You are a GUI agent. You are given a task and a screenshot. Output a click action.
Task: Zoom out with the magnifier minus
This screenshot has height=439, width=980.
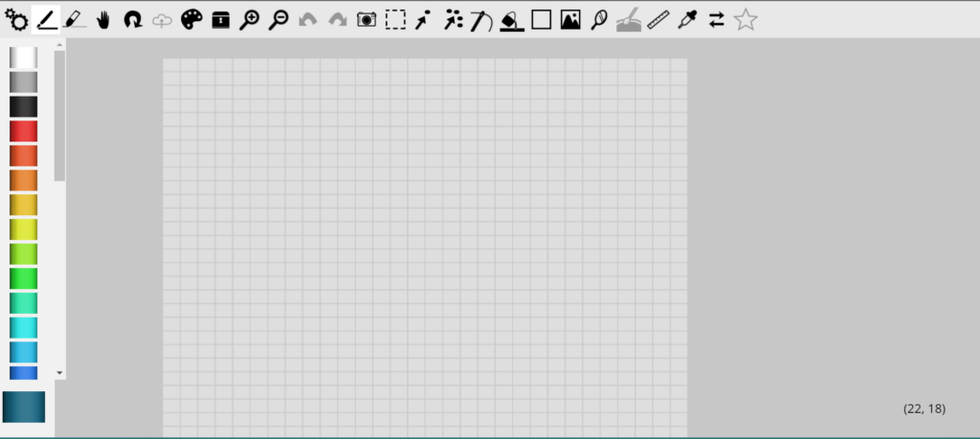point(278,20)
